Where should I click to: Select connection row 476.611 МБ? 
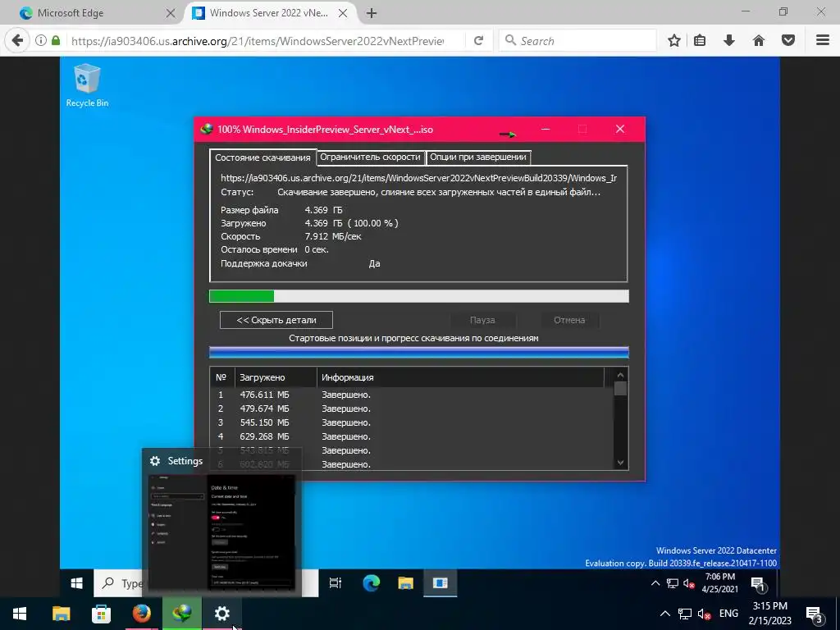click(412, 395)
